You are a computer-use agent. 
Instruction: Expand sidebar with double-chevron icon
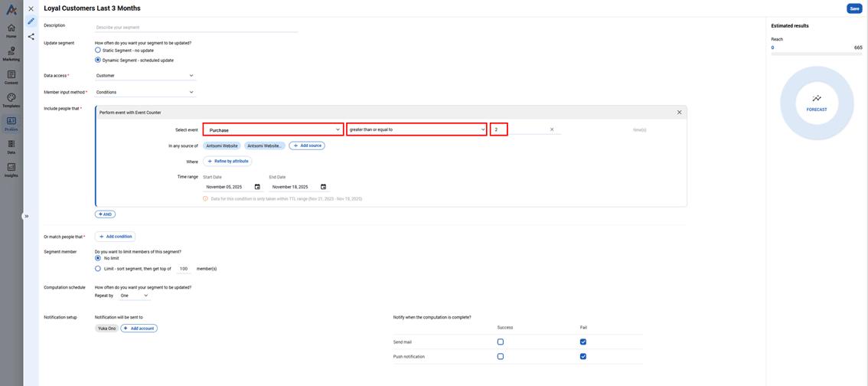pyautogui.click(x=26, y=216)
